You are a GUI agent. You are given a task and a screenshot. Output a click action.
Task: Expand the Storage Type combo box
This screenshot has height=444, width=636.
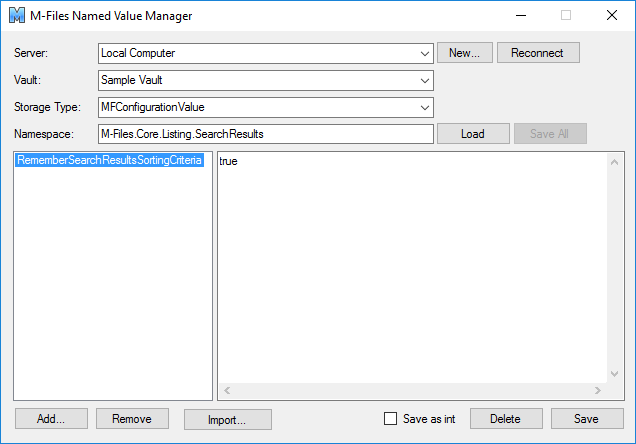[266, 107]
